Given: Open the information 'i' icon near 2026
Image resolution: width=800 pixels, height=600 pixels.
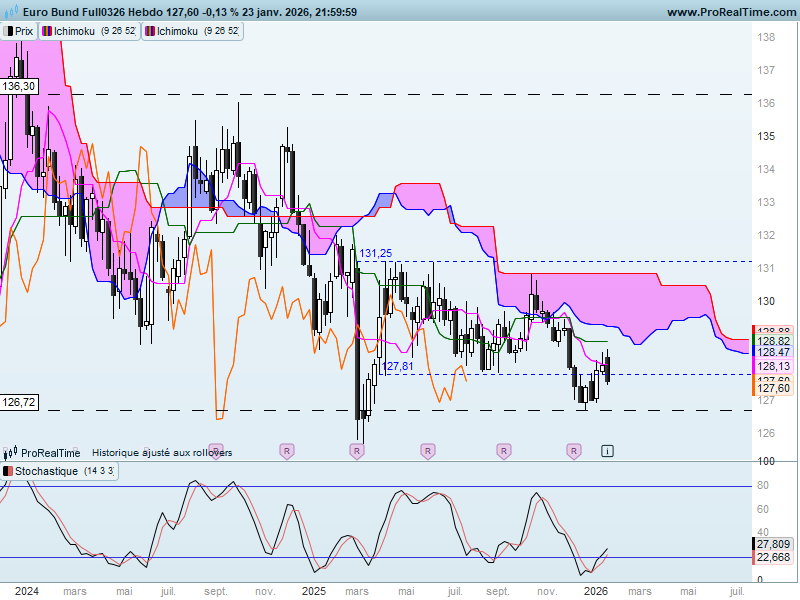Looking at the screenshot, I should 607,451.
